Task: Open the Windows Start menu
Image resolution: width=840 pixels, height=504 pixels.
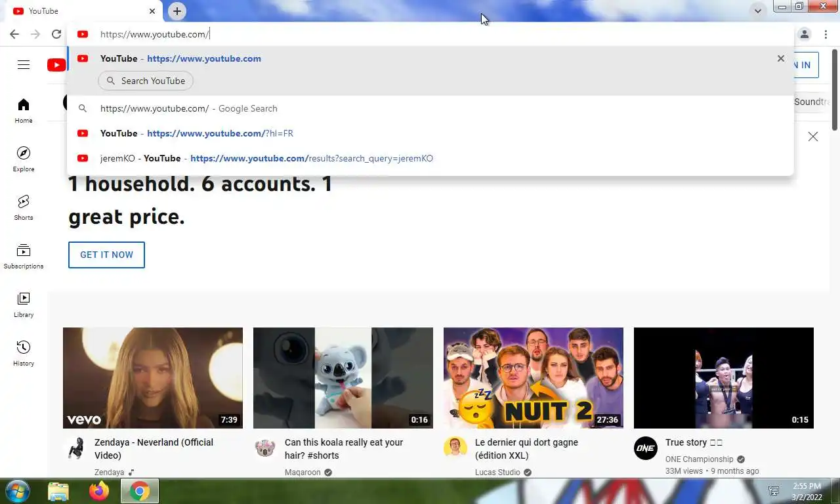Action: [16, 491]
